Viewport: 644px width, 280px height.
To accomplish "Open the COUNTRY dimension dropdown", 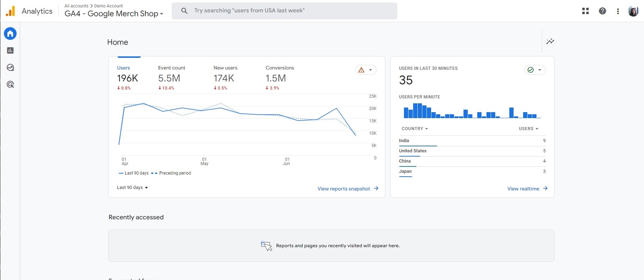I will (415, 129).
